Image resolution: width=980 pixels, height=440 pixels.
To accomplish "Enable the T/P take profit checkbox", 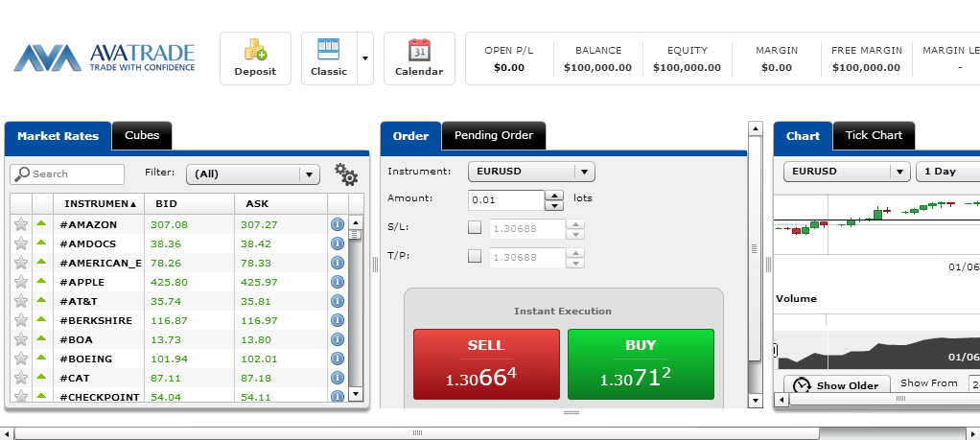I will click(475, 256).
